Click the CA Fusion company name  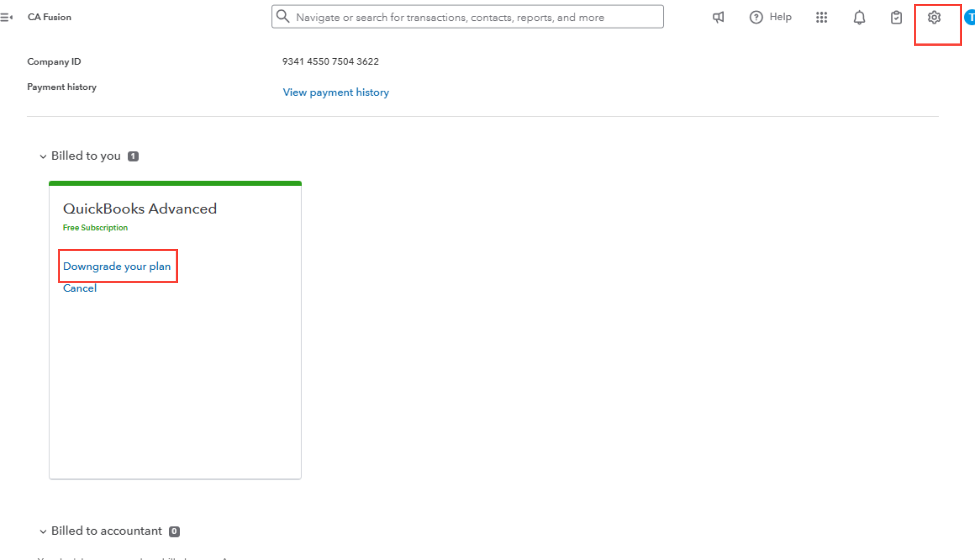tap(49, 17)
